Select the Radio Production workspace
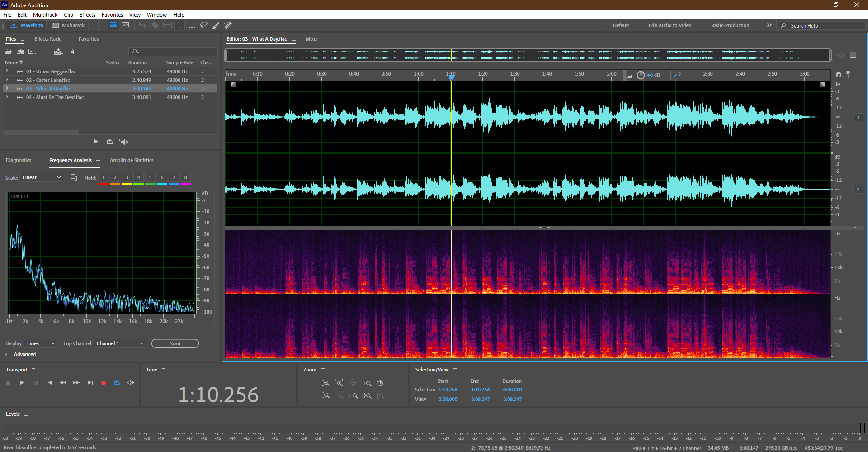This screenshot has width=868, height=452. click(x=730, y=25)
